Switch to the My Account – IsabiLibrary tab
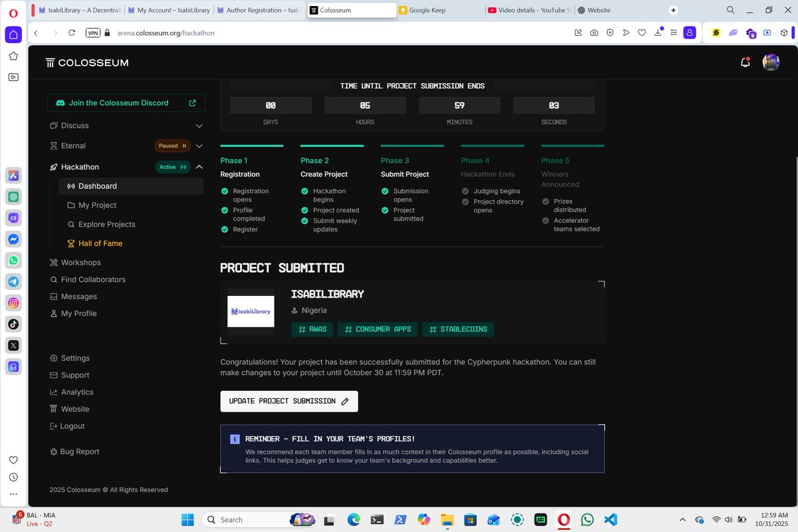Image resolution: width=798 pixels, height=532 pixels. click(x=169, y=10)
